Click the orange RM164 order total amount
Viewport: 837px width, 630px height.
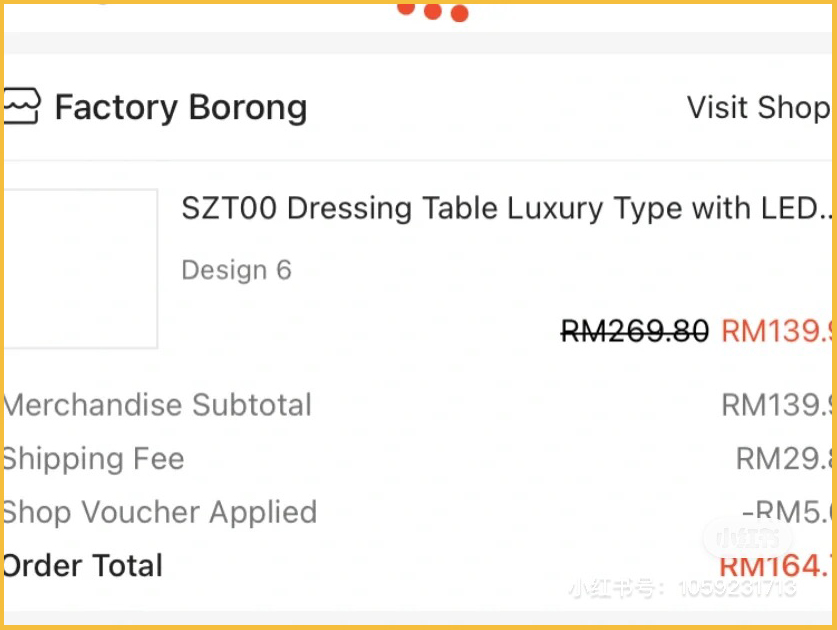point(776,565)
